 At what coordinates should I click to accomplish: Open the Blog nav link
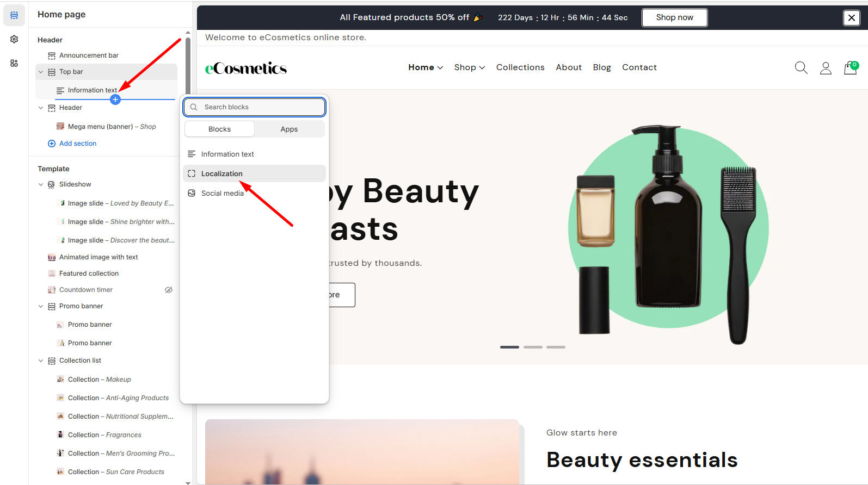coord(602,67)
